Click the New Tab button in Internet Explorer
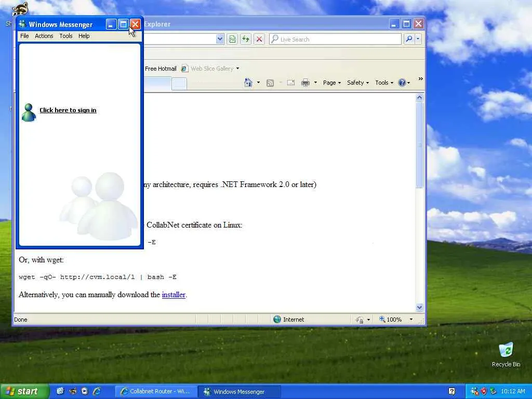Image resolution: width=532 pixels, height=399 pixels. (x=179, y=84)
